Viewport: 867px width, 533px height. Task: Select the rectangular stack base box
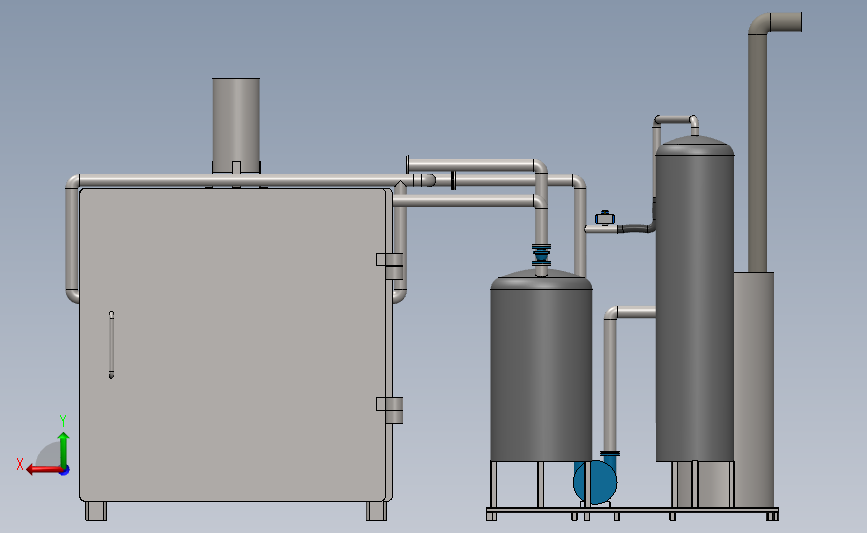tap(754, 389)
